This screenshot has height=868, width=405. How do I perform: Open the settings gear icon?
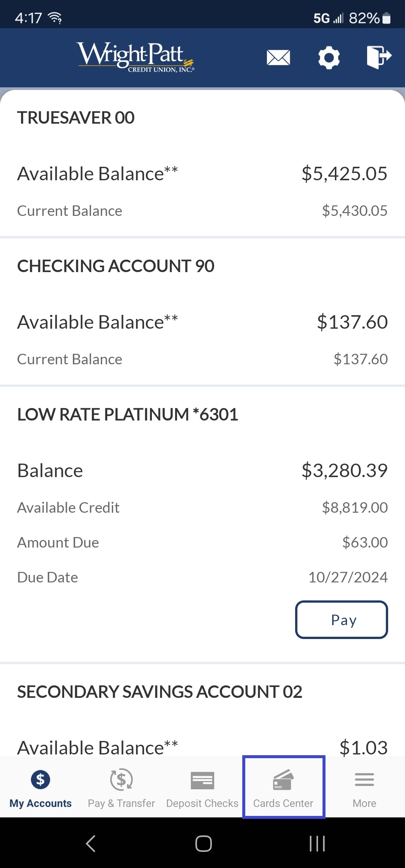328,57
